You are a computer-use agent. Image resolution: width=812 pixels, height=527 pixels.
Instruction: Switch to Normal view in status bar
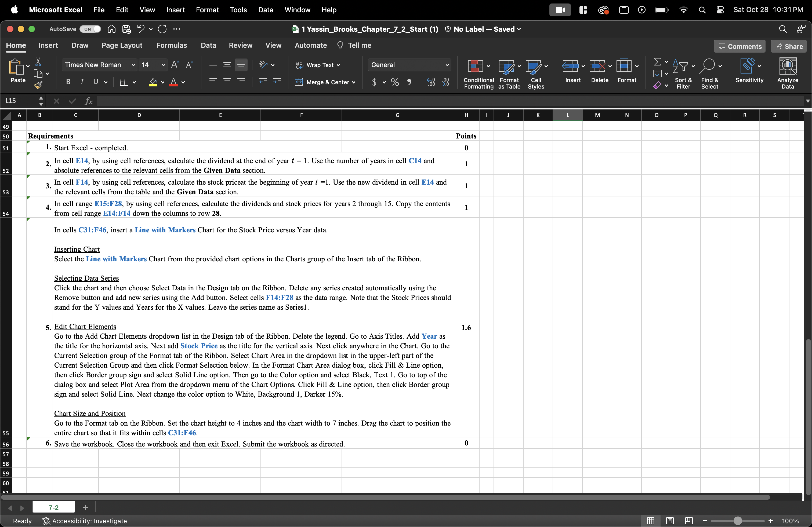pos(651,521)
